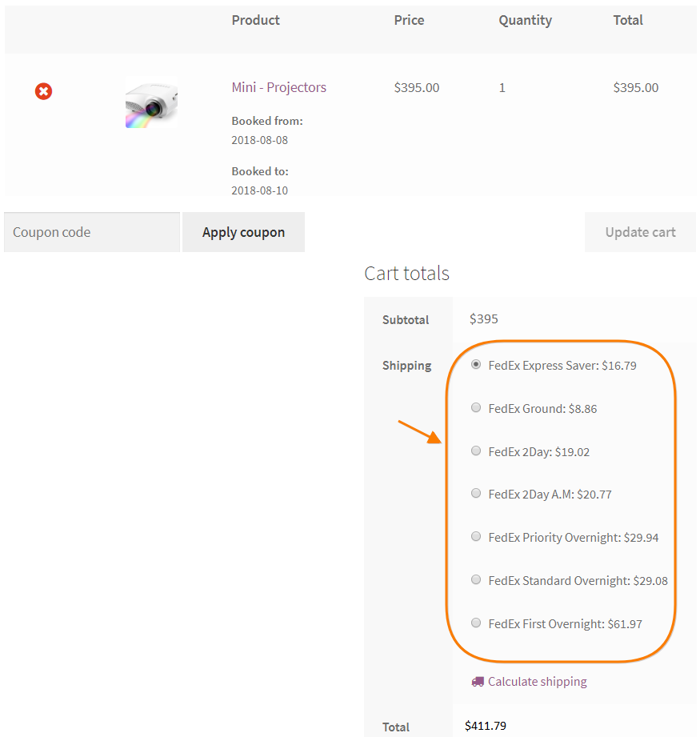Image resolution: width=700 pixels, height=737 pixels.
Task: Click the Update cart button
Action: (640, 232)
